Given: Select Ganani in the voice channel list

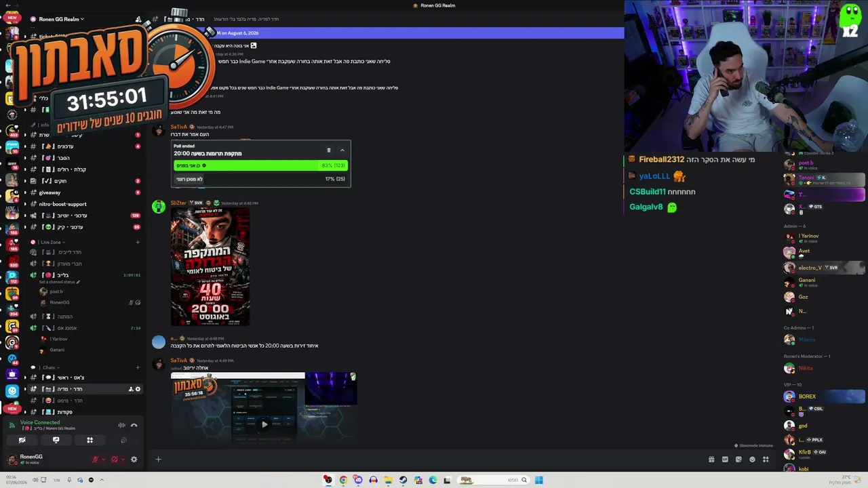Looking at the screenshot, I should pos(56,350).
